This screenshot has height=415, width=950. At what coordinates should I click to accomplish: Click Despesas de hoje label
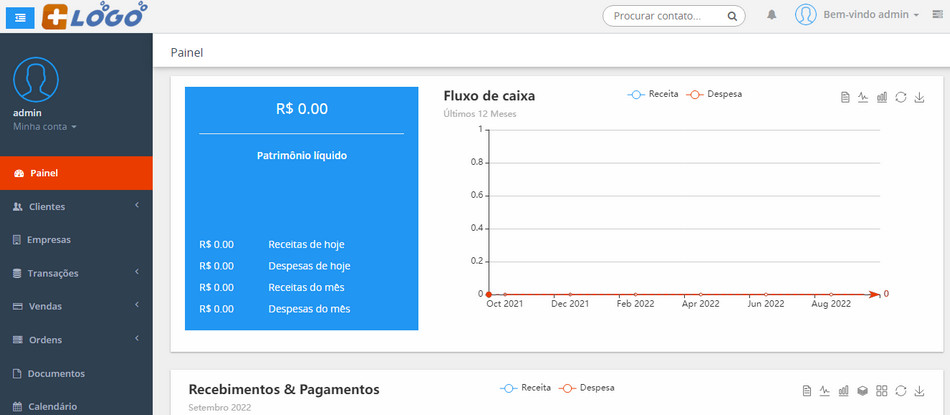click(309, 266)
